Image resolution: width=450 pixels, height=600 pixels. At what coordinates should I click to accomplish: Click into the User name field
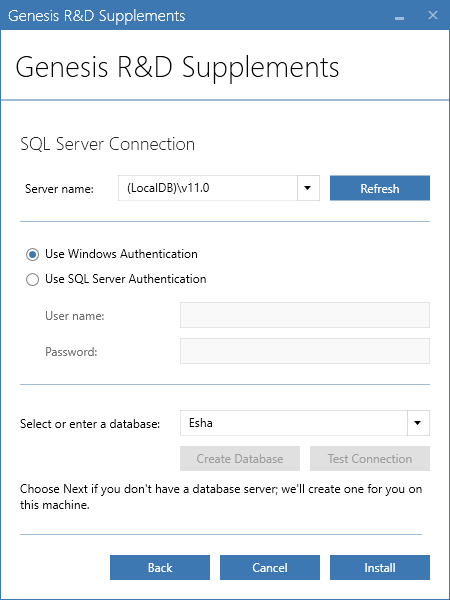point(305,315)
